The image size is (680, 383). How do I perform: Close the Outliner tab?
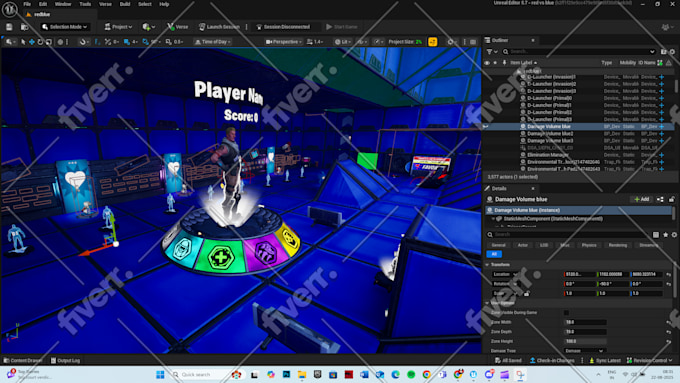coord(533,40)
